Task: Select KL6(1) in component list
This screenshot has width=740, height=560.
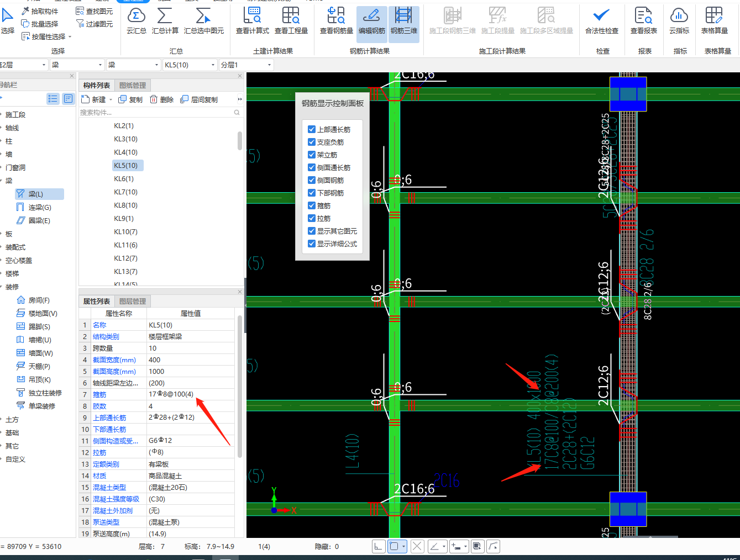Action: (x=124, y=178)
